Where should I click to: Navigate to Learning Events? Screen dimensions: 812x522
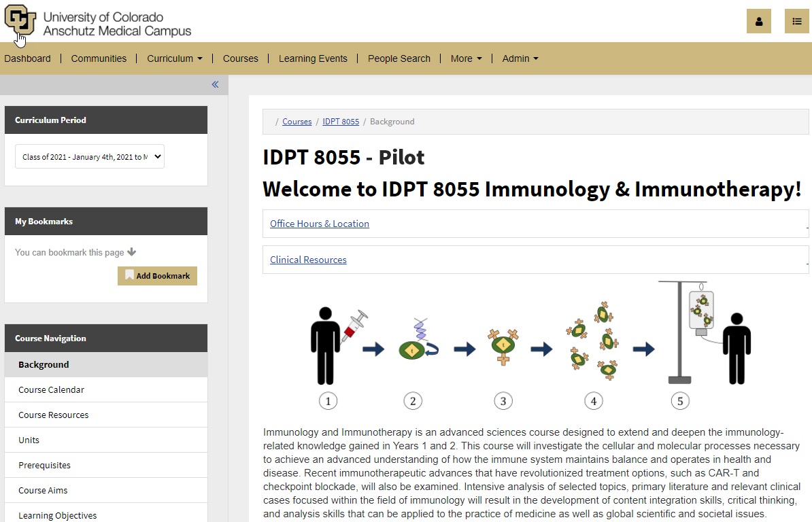(x=313, y=58)
